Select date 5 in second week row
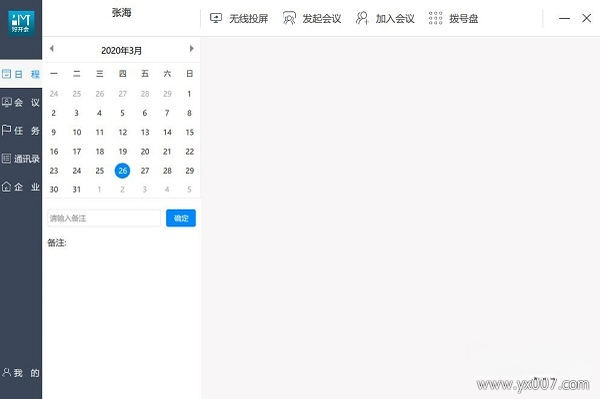The image size is (600, 399). click(x=122, y=113)
